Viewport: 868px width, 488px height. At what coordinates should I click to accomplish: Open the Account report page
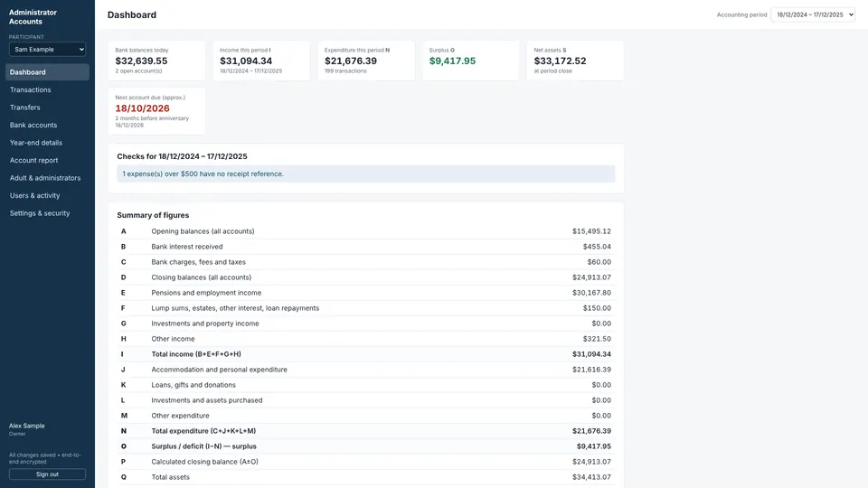[47, 161]
